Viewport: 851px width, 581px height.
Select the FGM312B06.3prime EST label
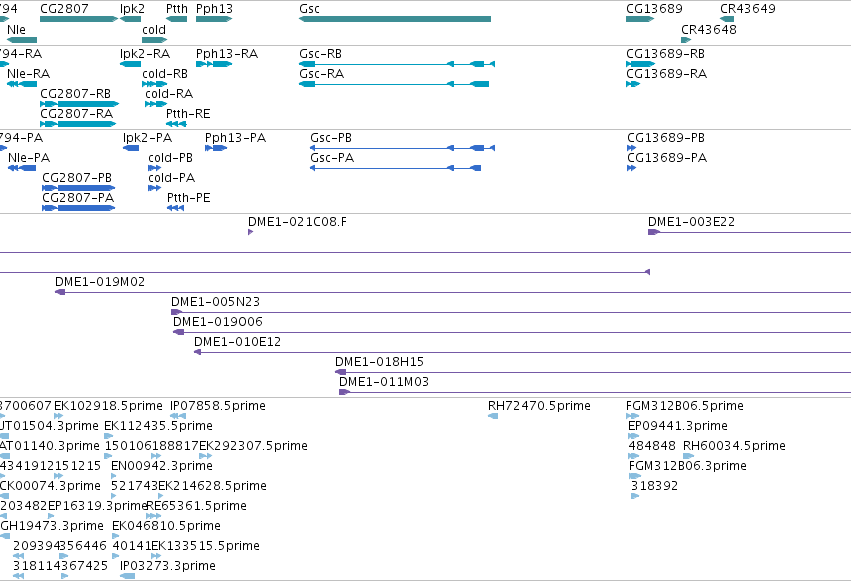pos(688,467)
